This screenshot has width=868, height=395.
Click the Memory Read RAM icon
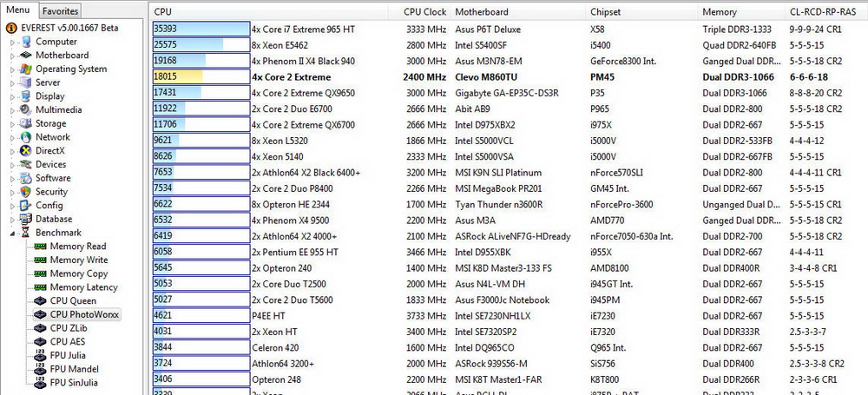40,246
